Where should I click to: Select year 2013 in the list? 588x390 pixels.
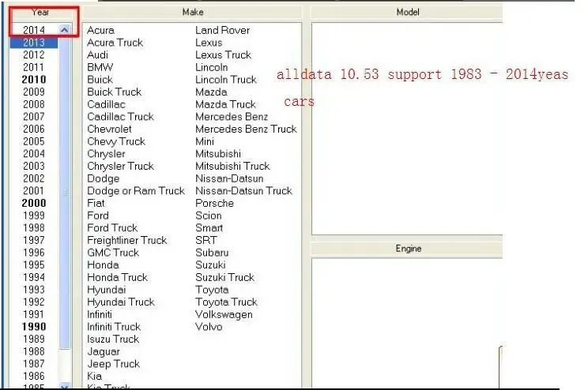click(x=34, y=43)
